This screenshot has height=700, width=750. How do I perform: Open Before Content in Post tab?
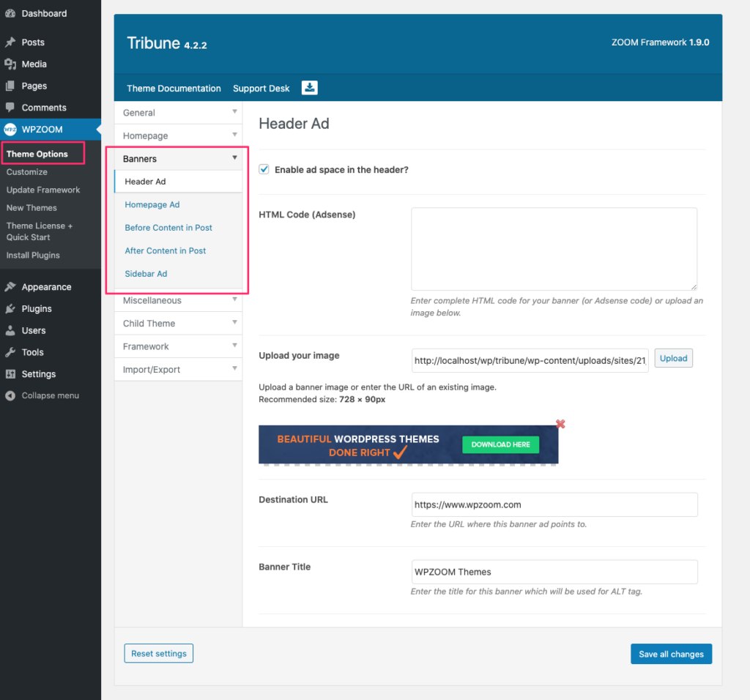tap(168, 228)
